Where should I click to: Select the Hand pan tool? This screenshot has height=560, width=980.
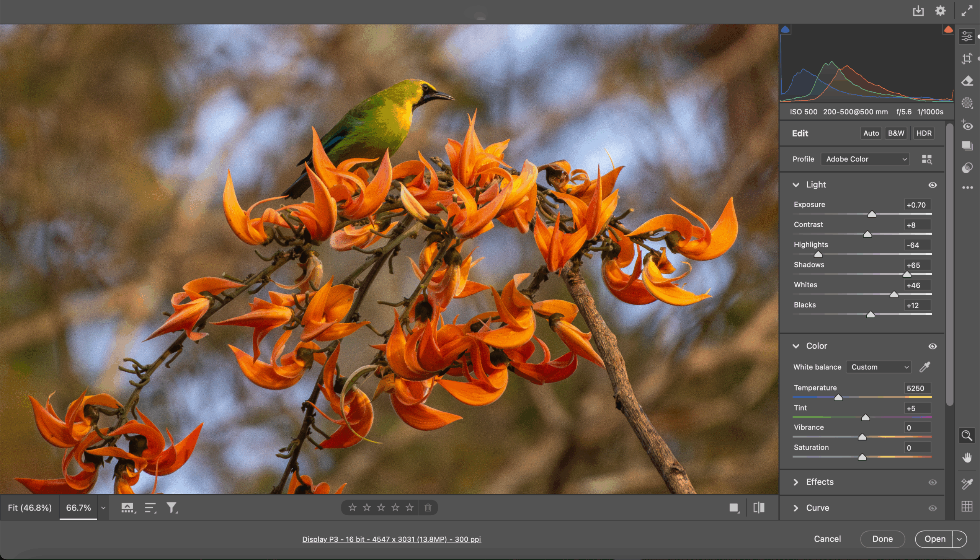point(967,458)
